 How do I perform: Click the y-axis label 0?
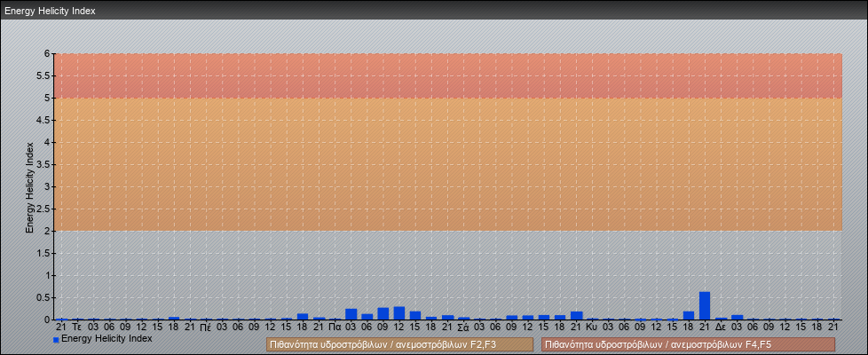tap(47, 319)
